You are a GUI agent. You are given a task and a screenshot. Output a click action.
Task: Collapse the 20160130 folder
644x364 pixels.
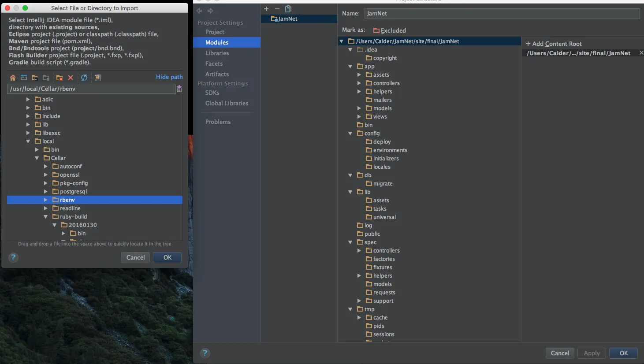coord(55,225)
